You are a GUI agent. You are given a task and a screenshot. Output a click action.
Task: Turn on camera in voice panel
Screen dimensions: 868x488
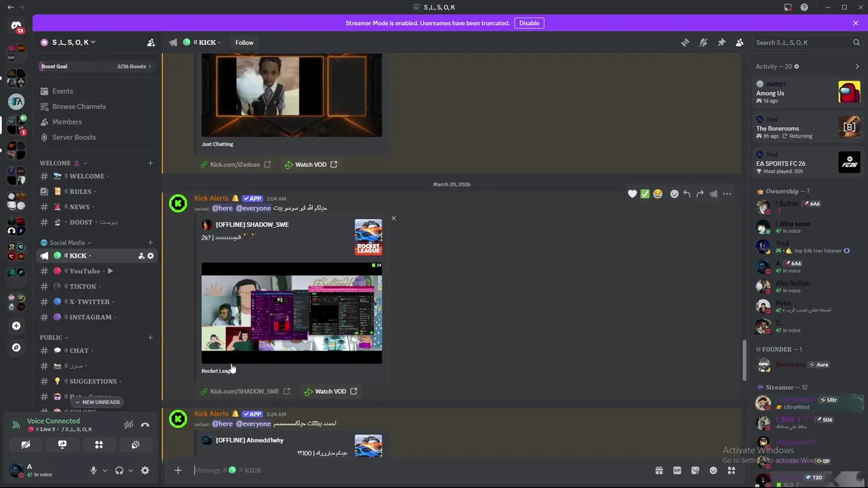point(26,445)
